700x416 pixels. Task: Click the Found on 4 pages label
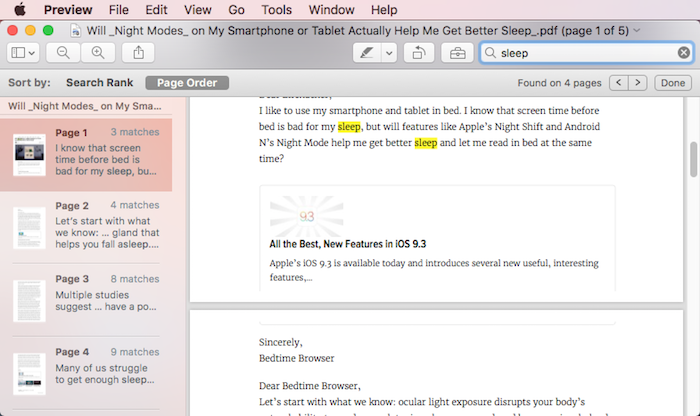click(559, 83)
